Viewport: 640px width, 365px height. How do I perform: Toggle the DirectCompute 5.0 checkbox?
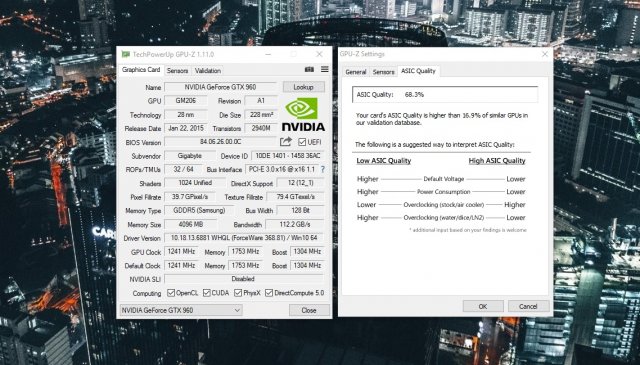point(269,293)
